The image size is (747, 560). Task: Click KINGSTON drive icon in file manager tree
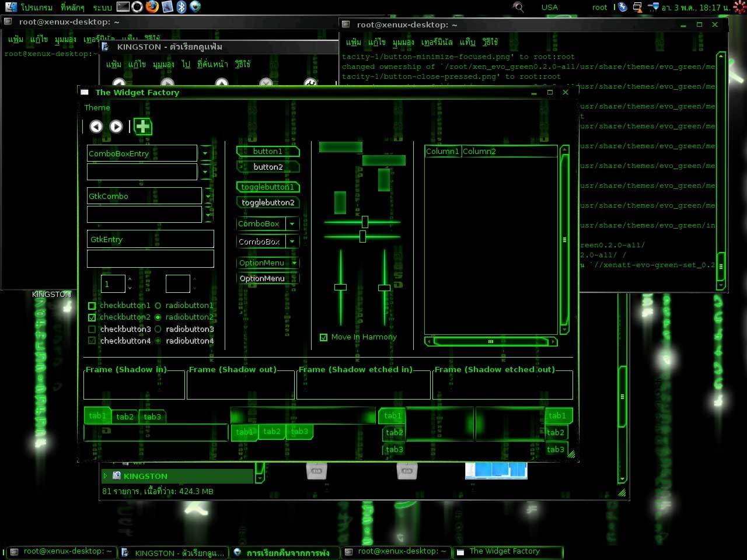[x=117, y=476]
